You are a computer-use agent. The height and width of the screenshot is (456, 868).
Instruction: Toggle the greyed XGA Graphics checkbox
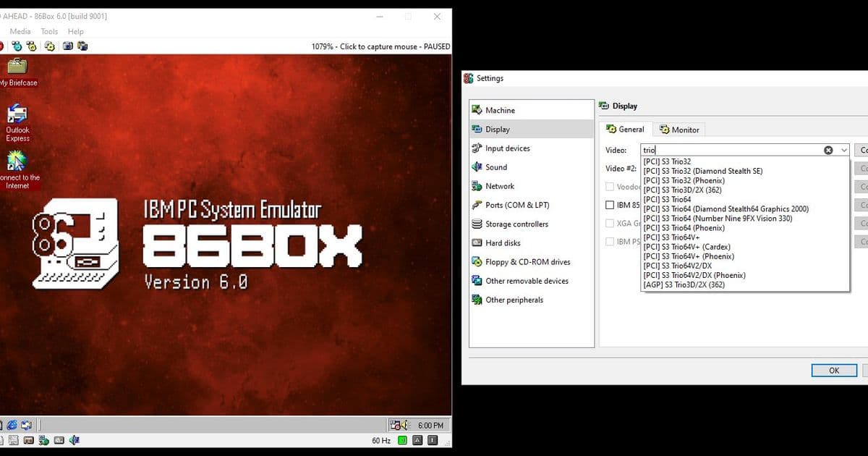[610, 223]
